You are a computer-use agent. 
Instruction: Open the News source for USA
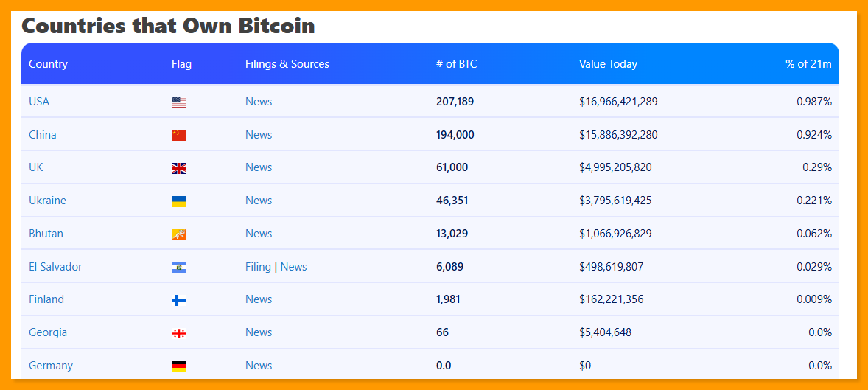[259, 102]
